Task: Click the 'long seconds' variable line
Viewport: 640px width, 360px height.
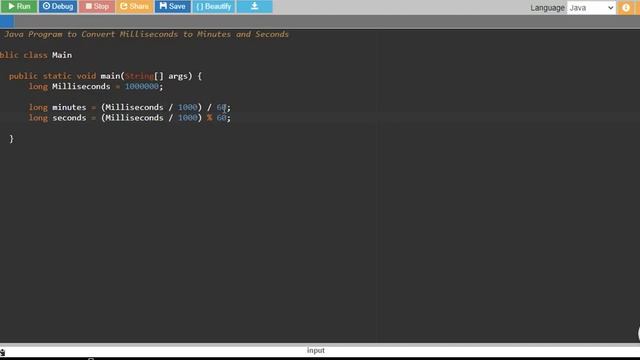Action: tap(129, 118)
